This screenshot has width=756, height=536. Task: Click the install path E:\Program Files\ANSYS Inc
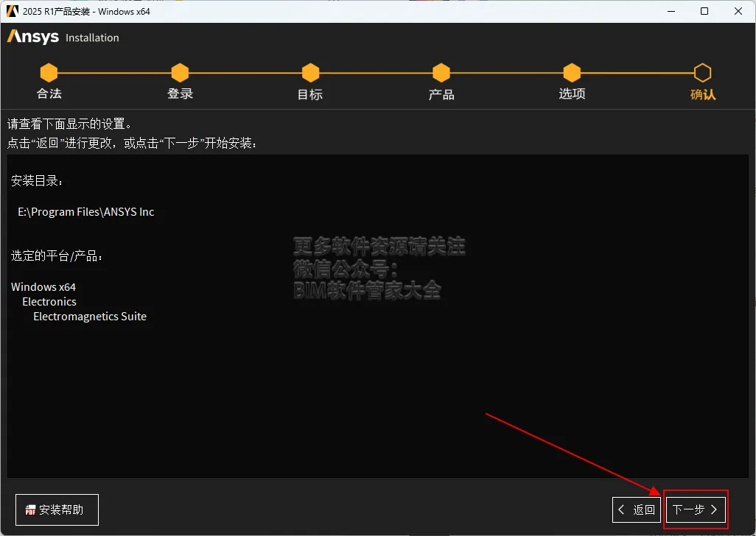click(85, 212)
